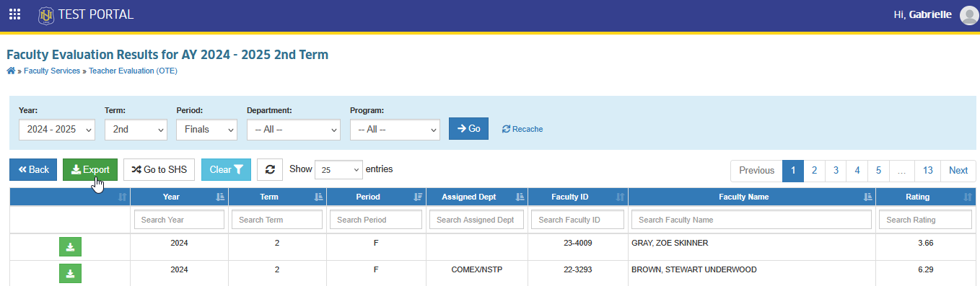Go to home via breadcrumb house icon

(11, 71)
